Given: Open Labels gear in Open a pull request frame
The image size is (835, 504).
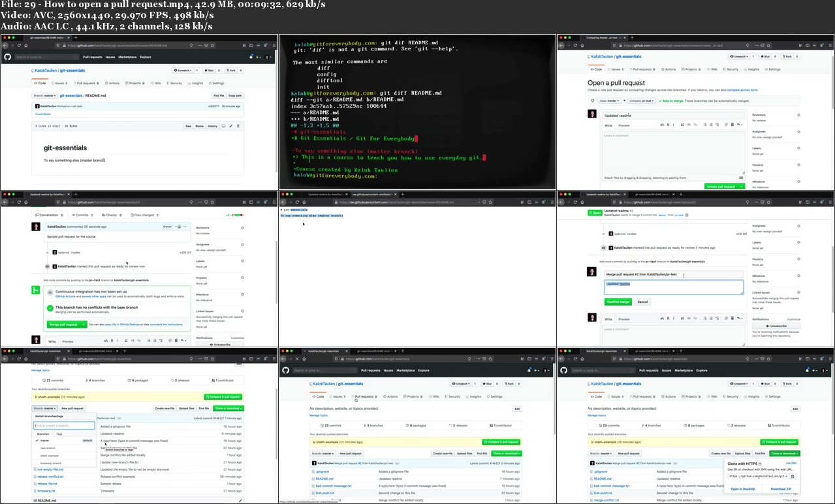Looking at the screenshot, I should click(x=798, y=148).
